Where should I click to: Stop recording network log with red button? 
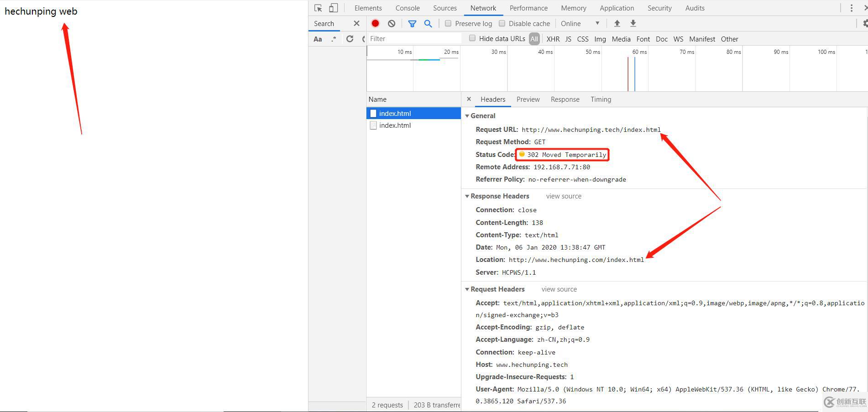(x=375, y=23)
